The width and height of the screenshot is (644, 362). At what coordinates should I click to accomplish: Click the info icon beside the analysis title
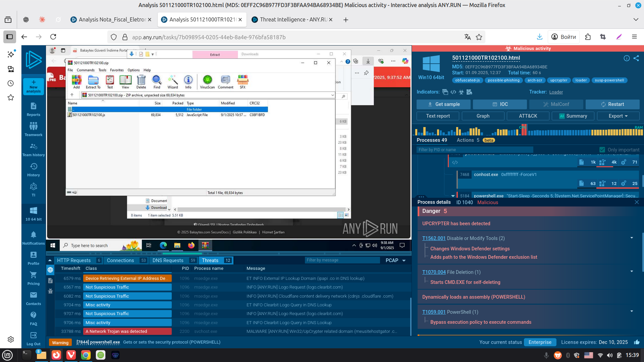click(x=626, y=58)
